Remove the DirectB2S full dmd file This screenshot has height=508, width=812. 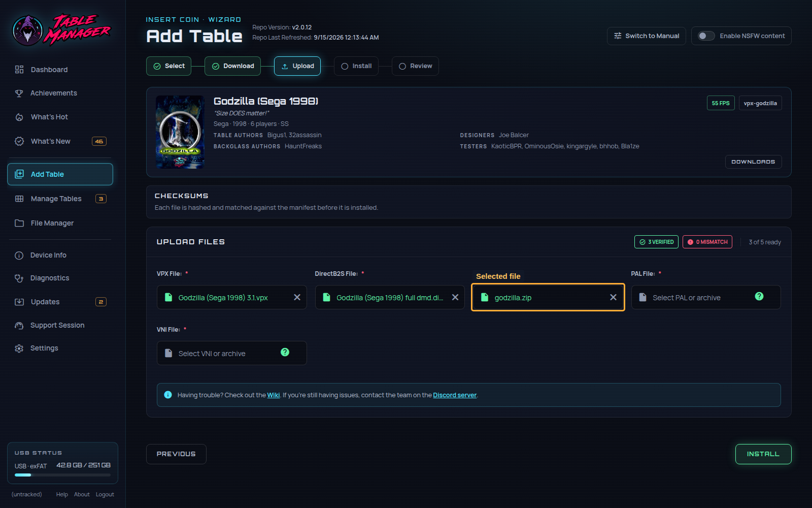tap(455, 297)
